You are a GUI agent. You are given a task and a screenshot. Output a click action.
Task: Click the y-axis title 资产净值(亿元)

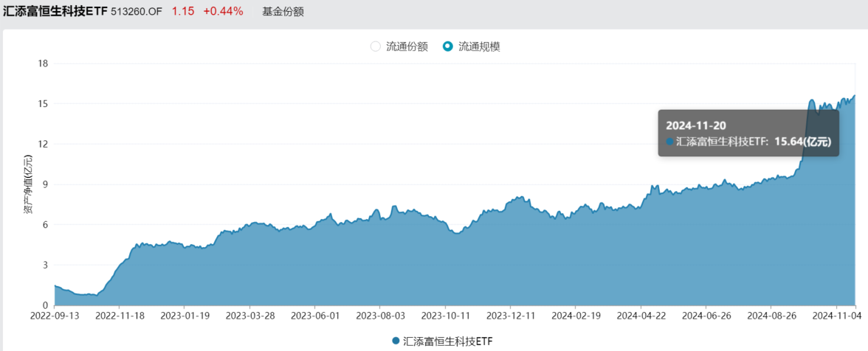tap(28, 184)
